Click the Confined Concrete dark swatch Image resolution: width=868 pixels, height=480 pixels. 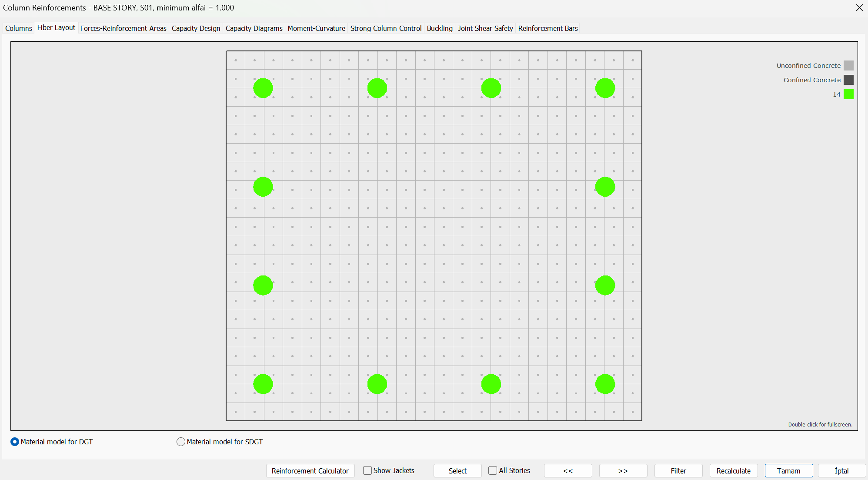[x=848, y=80]
